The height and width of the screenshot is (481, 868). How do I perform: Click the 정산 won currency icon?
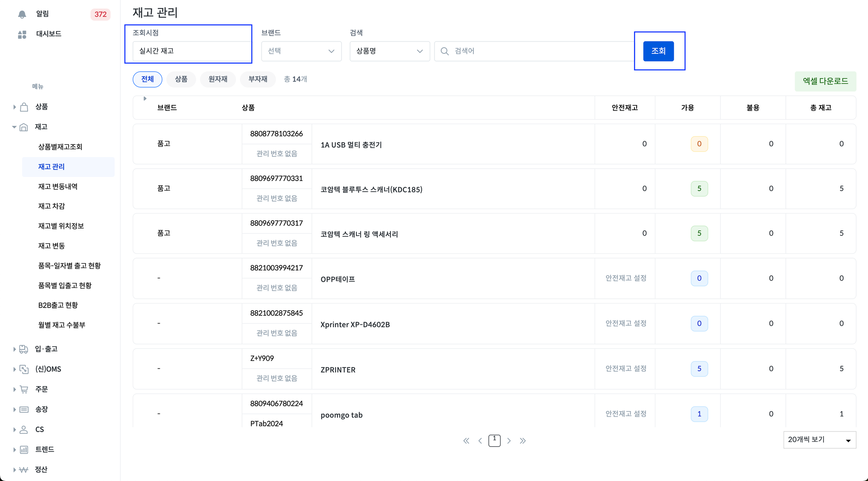click(24, 470)
